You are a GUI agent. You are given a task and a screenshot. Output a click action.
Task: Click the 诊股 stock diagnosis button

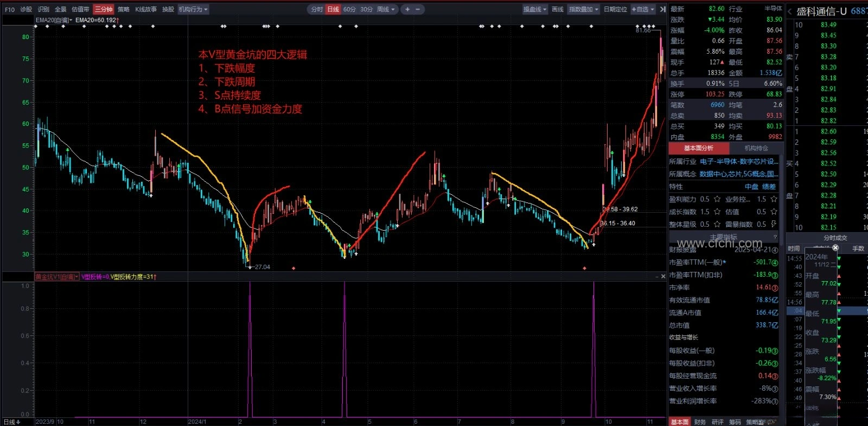(x=26, y=9)
